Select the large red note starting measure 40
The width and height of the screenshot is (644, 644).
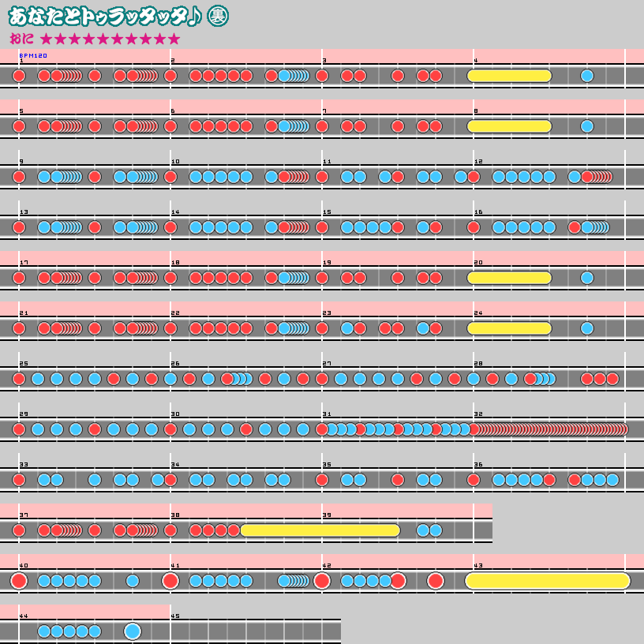pos(19,581)
